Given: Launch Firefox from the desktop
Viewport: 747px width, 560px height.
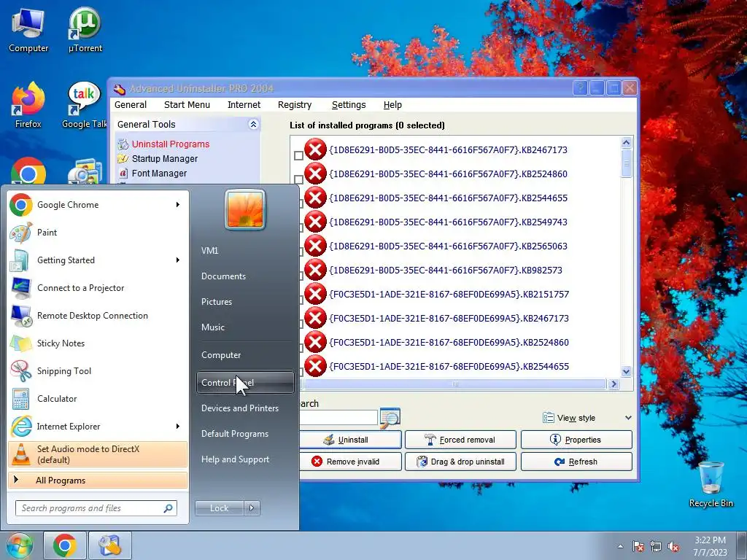Looking at the screenshot, I should point(28,105).
